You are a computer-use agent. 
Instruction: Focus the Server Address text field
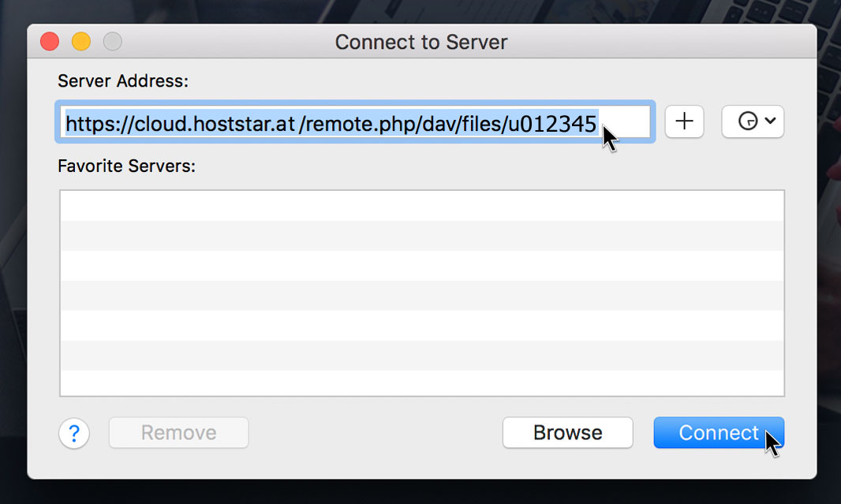point(355,121)
